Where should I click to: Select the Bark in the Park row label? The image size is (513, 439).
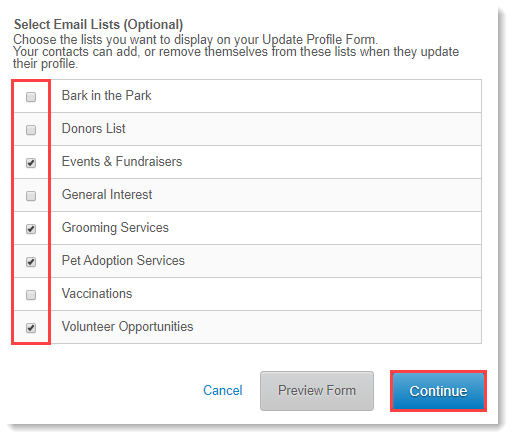click(x=107, y=96)
